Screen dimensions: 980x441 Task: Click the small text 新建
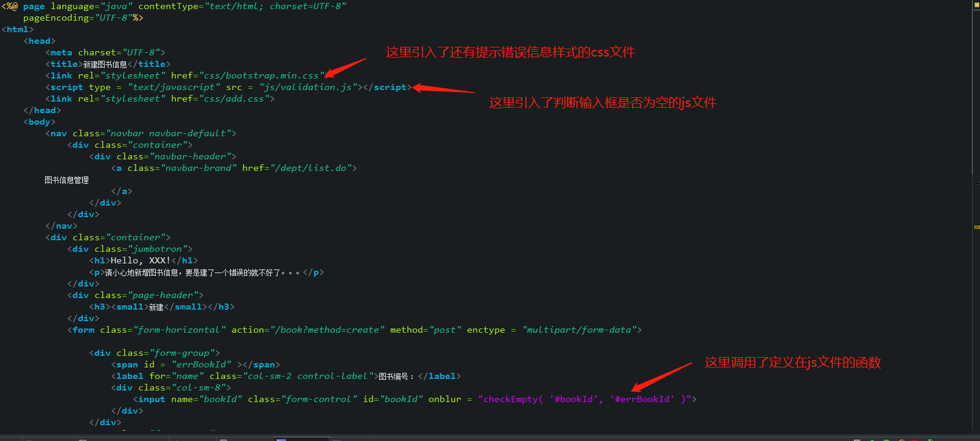point(156,307)
